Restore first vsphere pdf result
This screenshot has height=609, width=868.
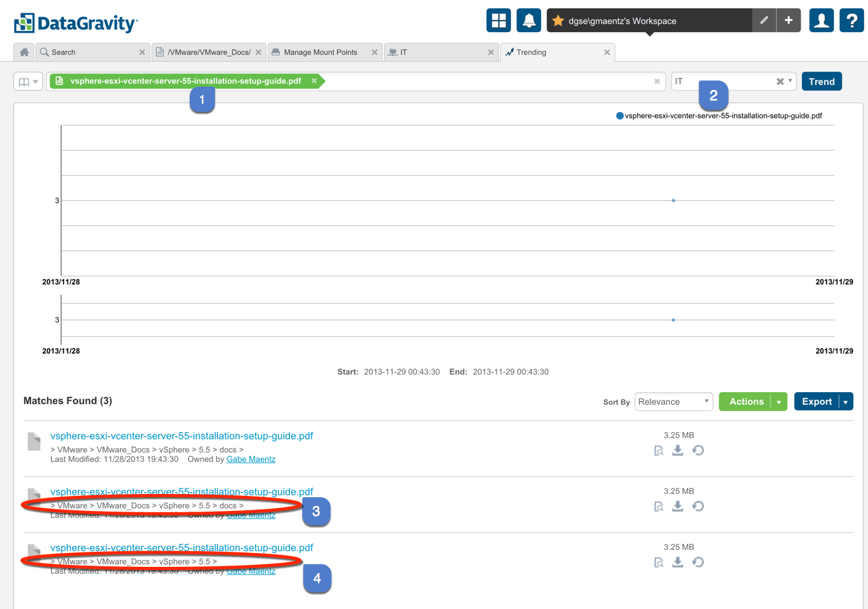point(698,451)
